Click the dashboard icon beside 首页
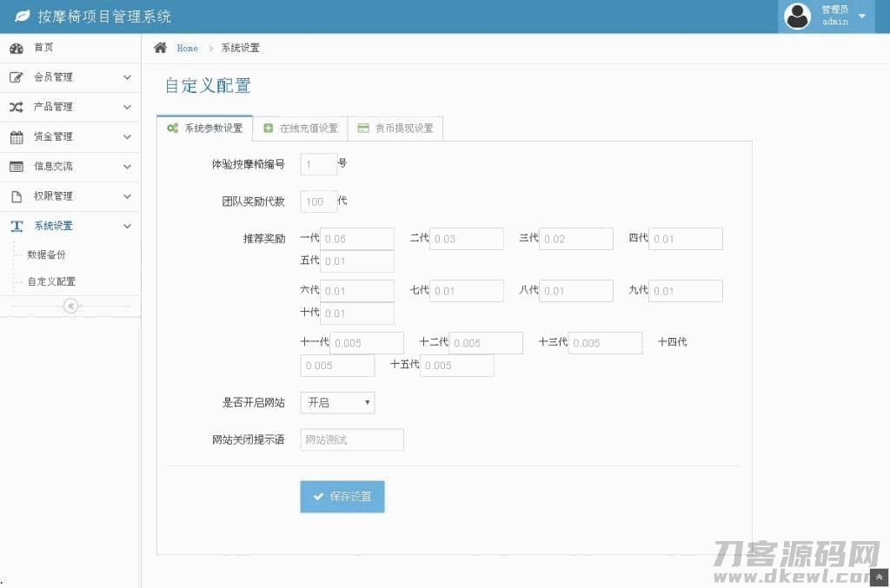The height and width of the screenshot is (588, 890). tap(17, 48)
